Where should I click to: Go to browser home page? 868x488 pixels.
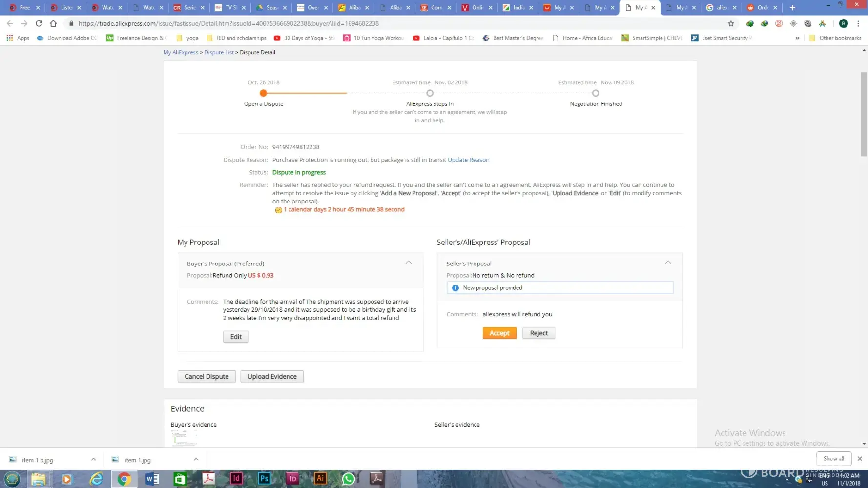pos(54,23)
